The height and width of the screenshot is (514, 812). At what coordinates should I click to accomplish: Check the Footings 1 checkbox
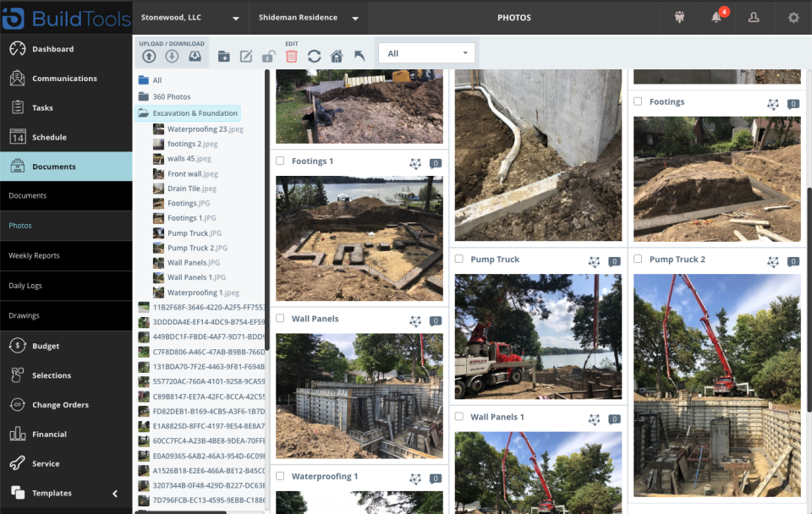click(x=279, y=161)
